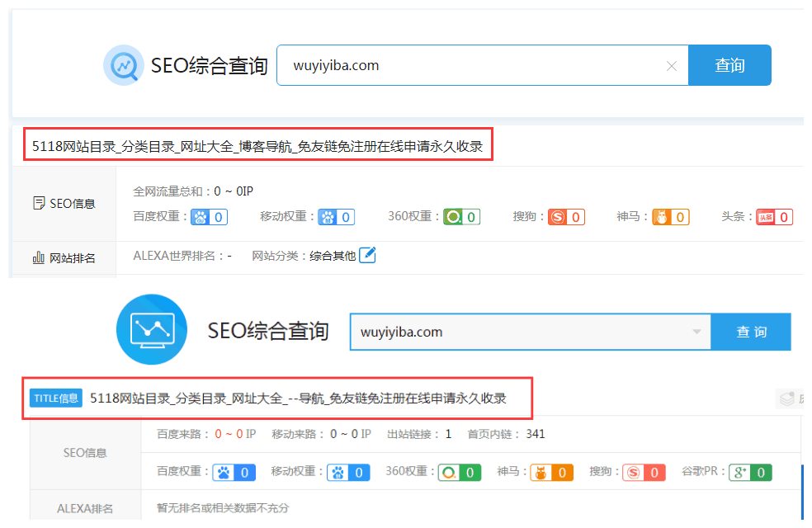Click the top wuyiyiba.com search input
The width and height of the screenshot is (812, 528).
tap(483, 65)
